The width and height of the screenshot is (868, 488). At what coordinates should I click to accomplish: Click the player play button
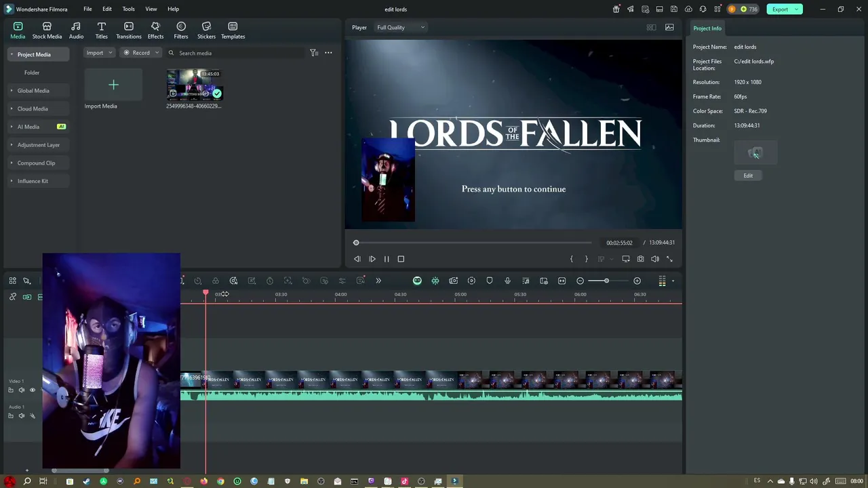[372, 259]
